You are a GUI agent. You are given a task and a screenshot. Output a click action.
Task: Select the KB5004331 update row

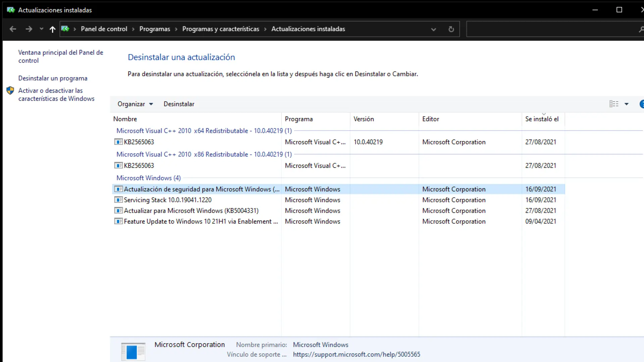191,210
